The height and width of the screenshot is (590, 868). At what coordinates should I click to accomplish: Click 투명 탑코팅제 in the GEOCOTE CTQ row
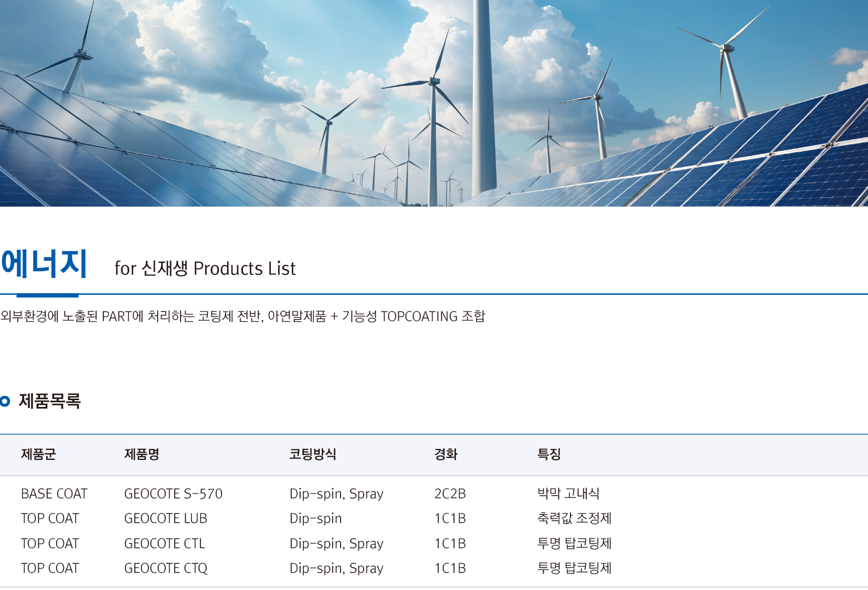tap(575, 568)
